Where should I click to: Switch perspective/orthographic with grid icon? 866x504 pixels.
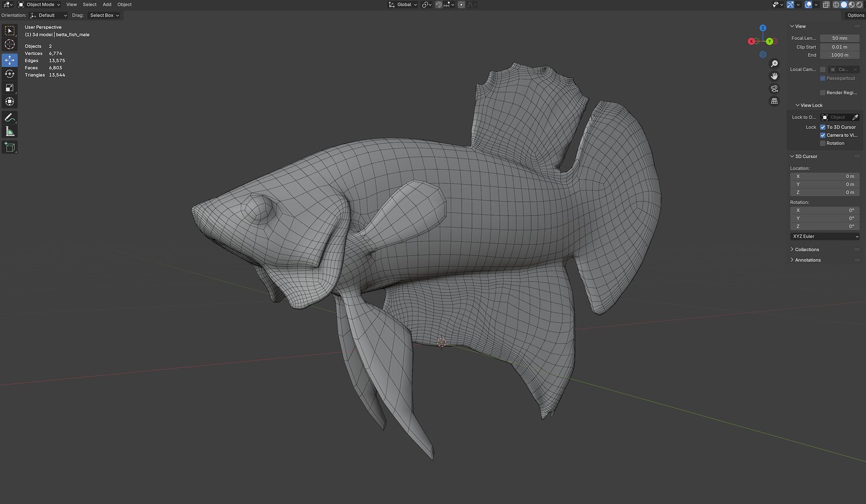click(775, 101)
